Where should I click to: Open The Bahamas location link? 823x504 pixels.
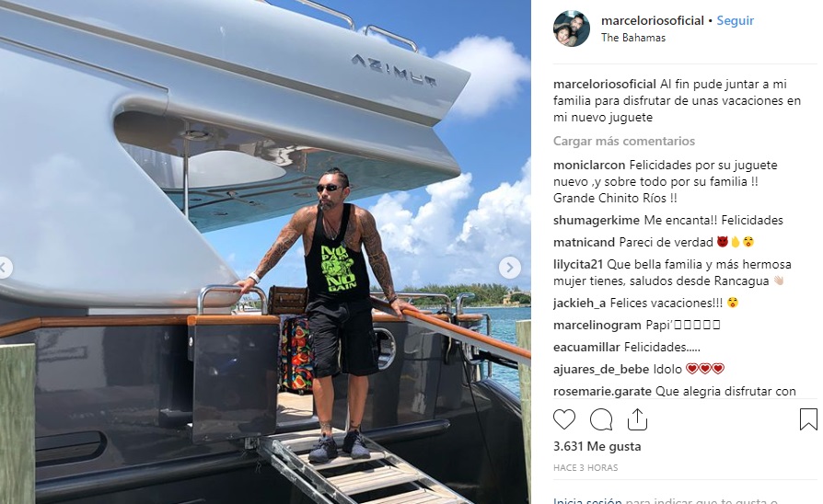[633, 38]
